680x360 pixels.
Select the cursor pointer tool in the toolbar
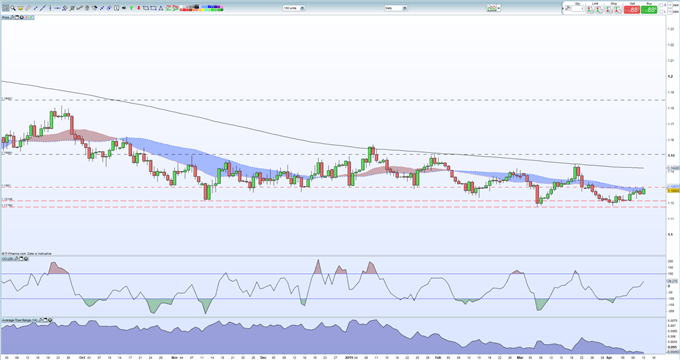(x=6, y=8)
